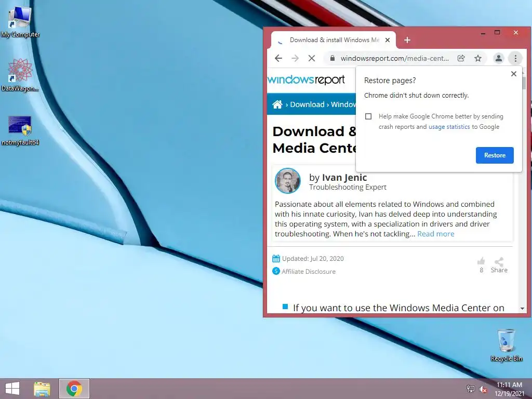Open the Affiliate Disclosure link
This screenshot has height=399, width=532.
(309, 271)
